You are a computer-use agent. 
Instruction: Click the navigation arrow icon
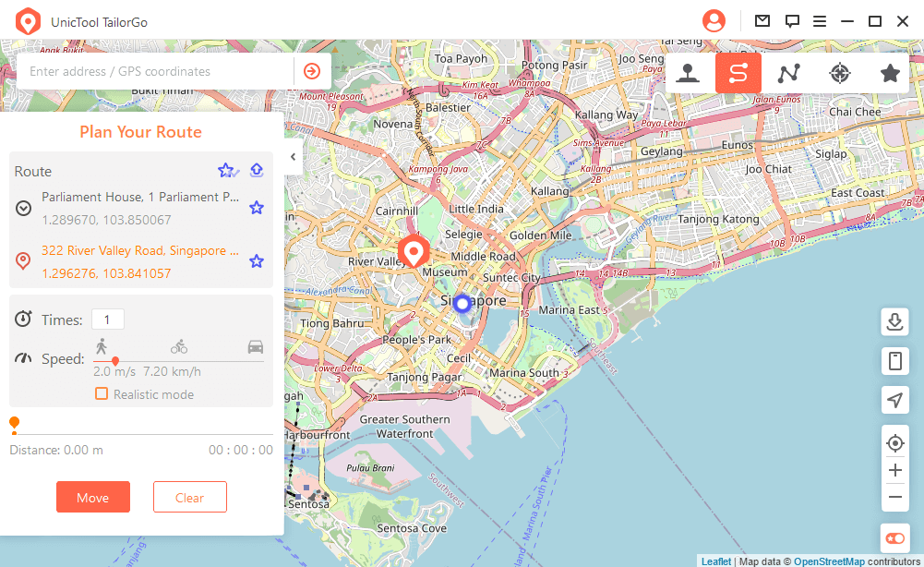click(894, 400)
